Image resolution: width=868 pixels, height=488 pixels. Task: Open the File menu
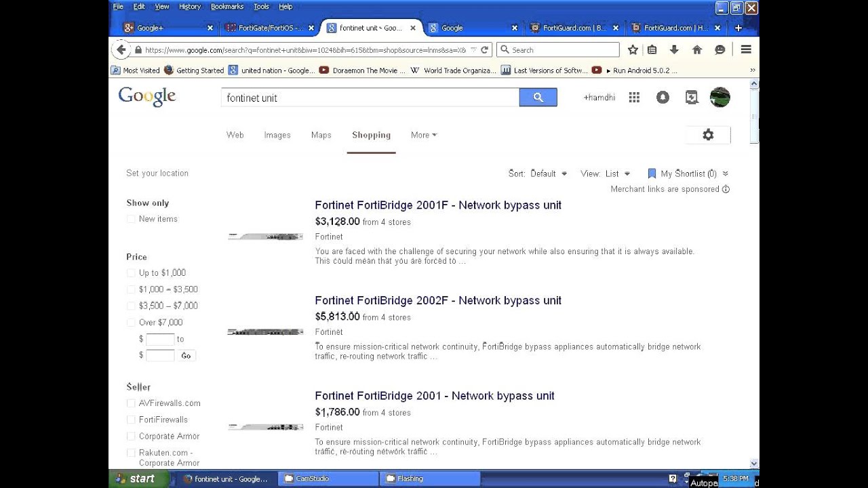click(x=118, y=6)
